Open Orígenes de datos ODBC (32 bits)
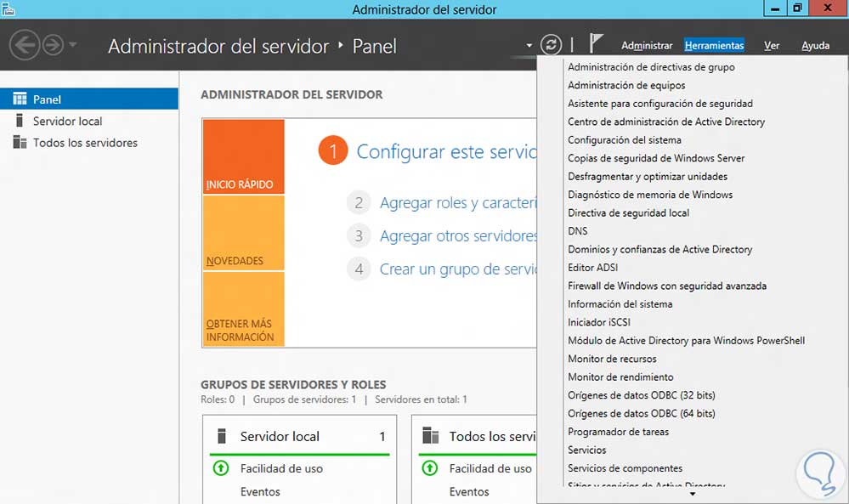The image size is (849, 504). pyautogui.click(x=641, y=395)
